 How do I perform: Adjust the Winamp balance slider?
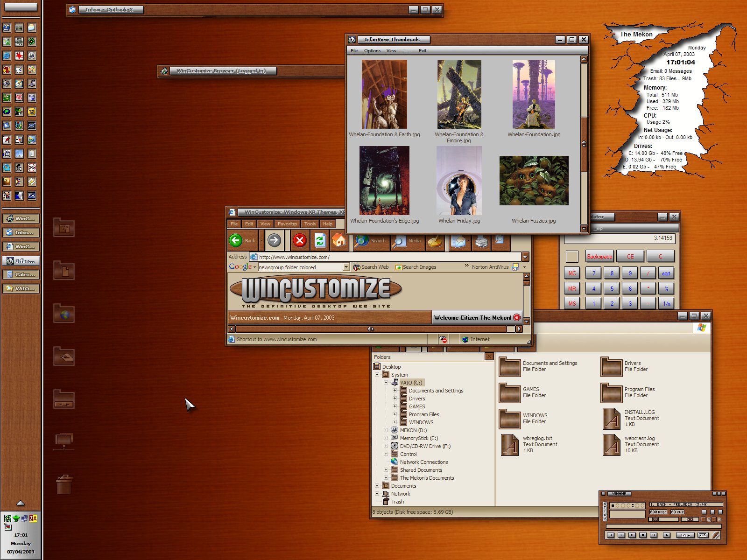(690, 519)
